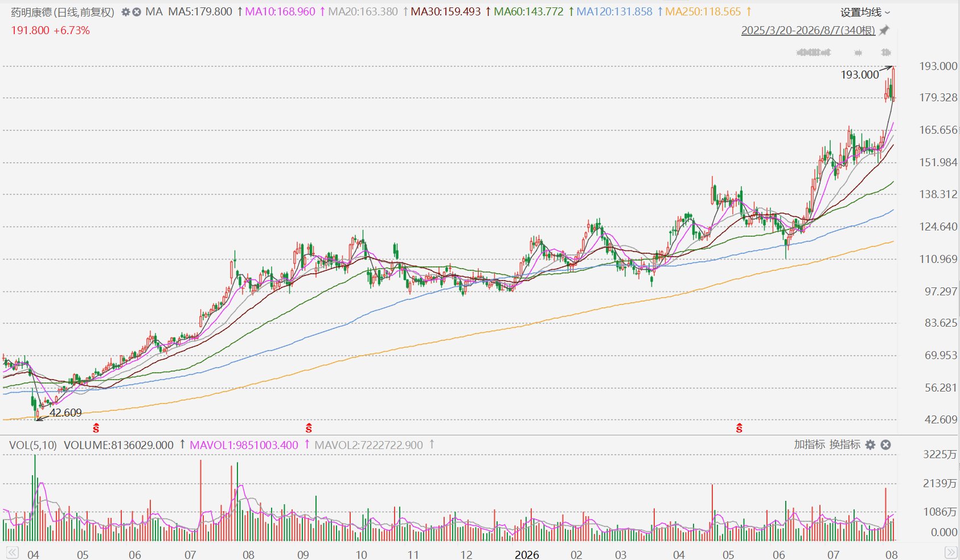The image size is (960, 560).
Task: Click the 换指标 button
Action: point(845,444)
